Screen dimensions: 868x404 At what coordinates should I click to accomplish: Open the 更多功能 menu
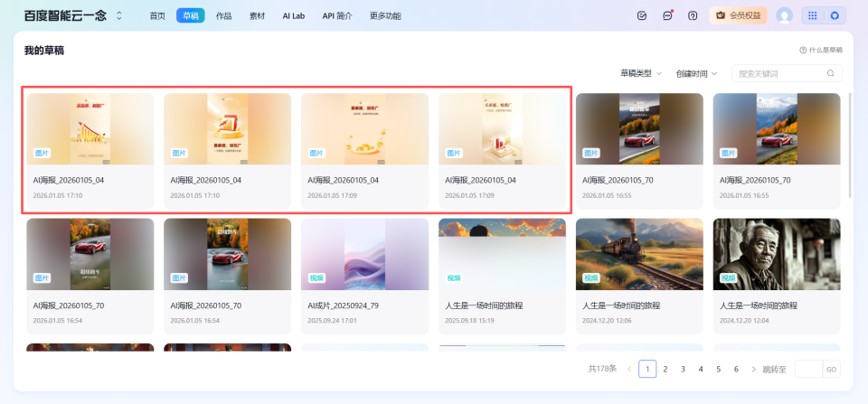(385, 15)
